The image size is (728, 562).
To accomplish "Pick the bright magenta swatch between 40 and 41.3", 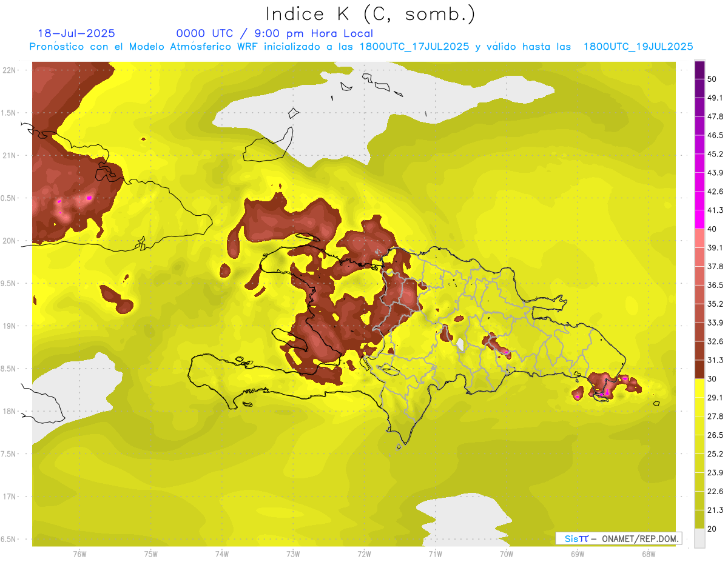I will pyautogui.click(x=699, y=219).
